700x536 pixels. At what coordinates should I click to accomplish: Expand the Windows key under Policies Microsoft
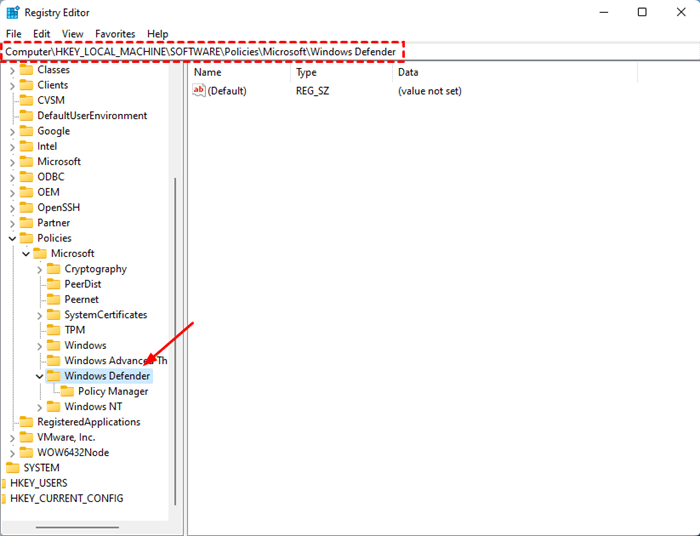coord(39,346)
